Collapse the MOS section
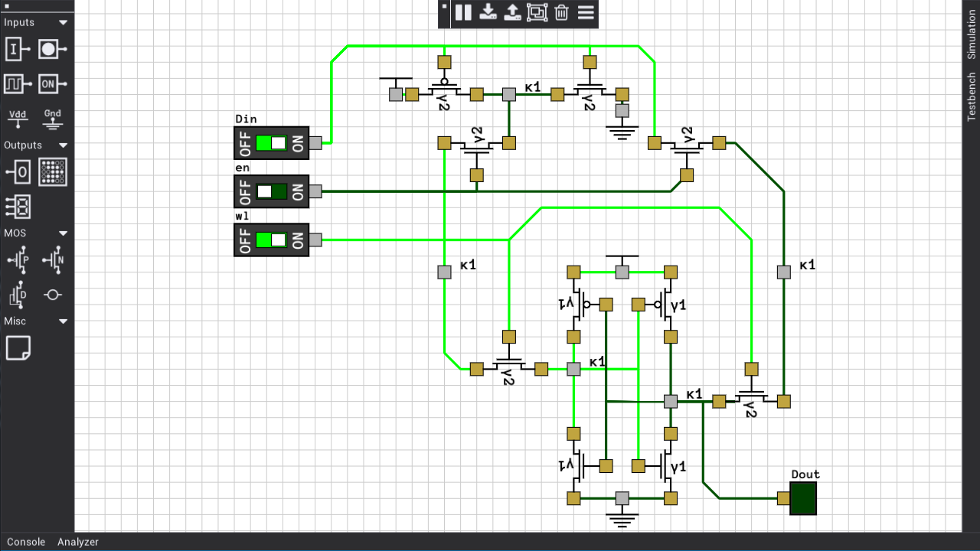 point(63,233)
